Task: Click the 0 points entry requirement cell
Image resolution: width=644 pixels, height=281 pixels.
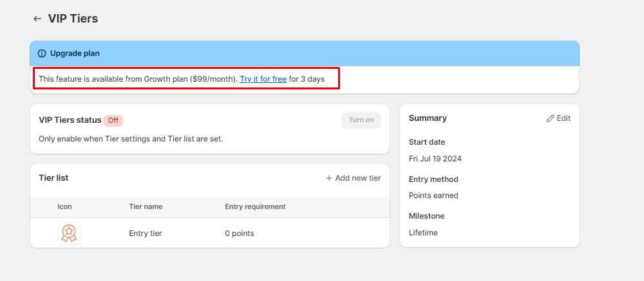Action: point(240,233)
